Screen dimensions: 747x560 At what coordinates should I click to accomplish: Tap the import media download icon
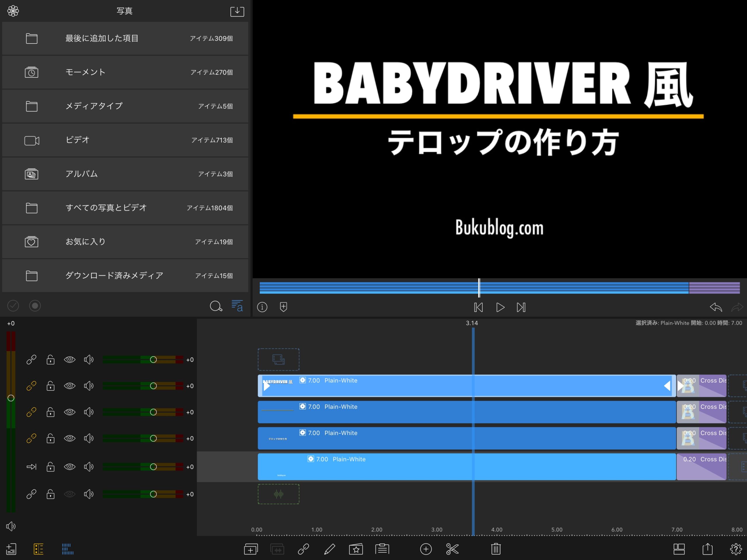pyautogui.click(x=237, y=11)
